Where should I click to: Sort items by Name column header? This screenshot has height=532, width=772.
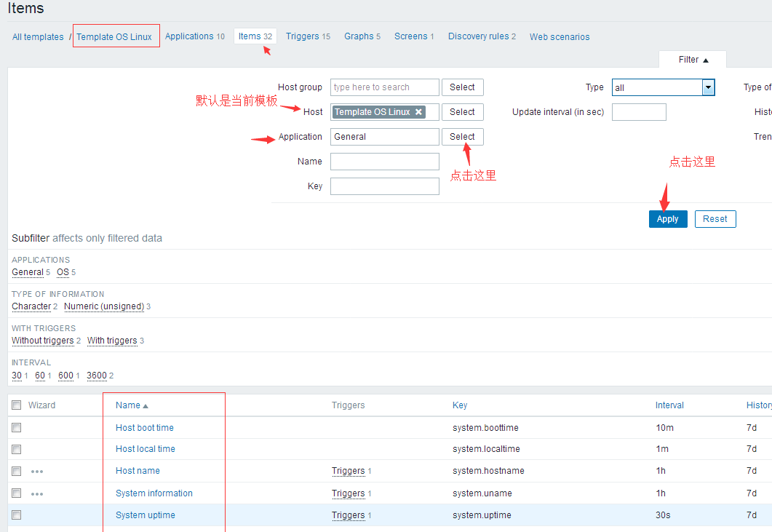[x=128, y=405]
